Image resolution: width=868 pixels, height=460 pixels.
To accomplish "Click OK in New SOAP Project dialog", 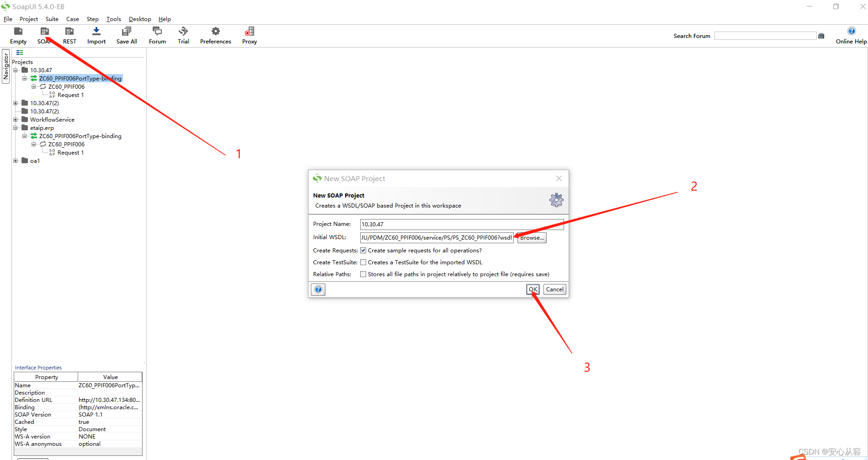I will tap(533, 289).
